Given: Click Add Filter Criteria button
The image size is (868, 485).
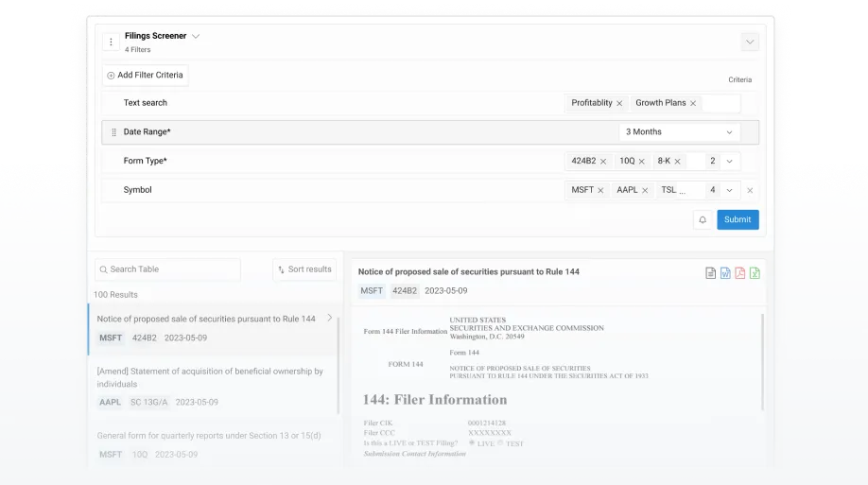Looking at the screenshot, I should pos(145,76).
